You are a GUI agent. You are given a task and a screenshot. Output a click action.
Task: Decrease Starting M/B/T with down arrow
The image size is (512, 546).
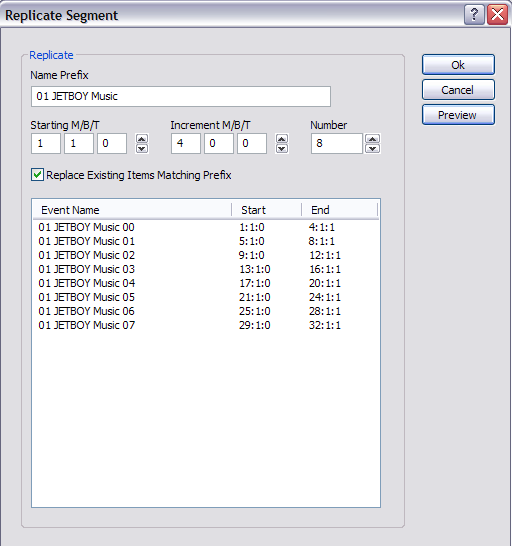click(141, 149)
